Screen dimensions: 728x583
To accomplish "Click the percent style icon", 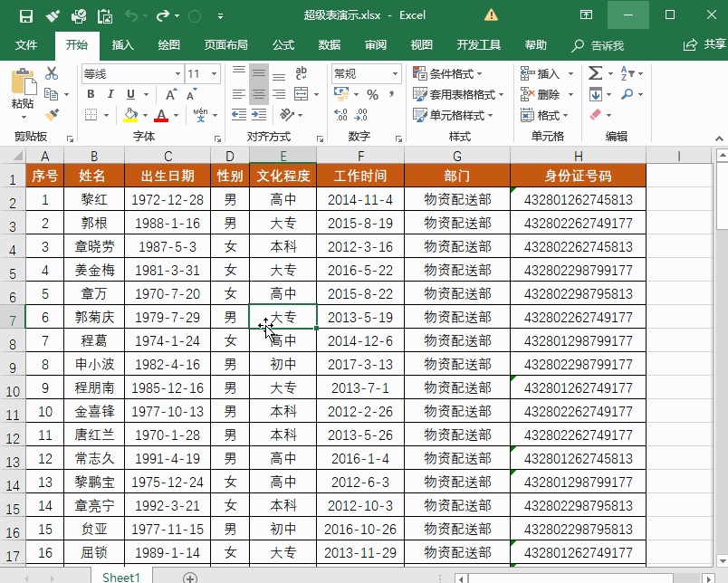I will click(x=372, y=95).
